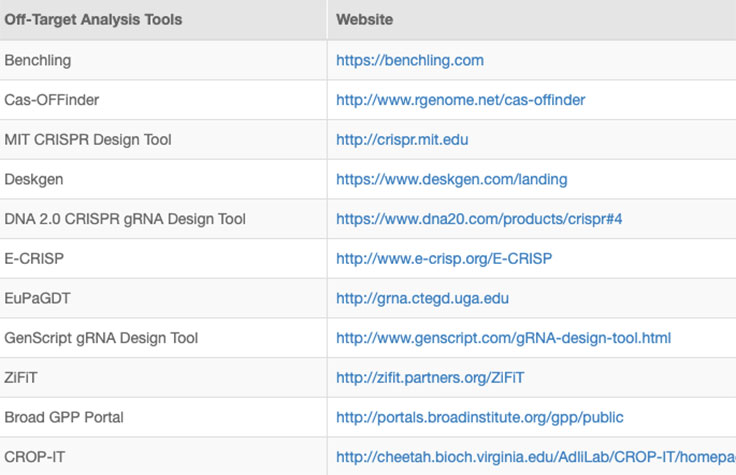Open the e-crisp.org E-CRISP link
736x475 pixels.
coord(443,259)
